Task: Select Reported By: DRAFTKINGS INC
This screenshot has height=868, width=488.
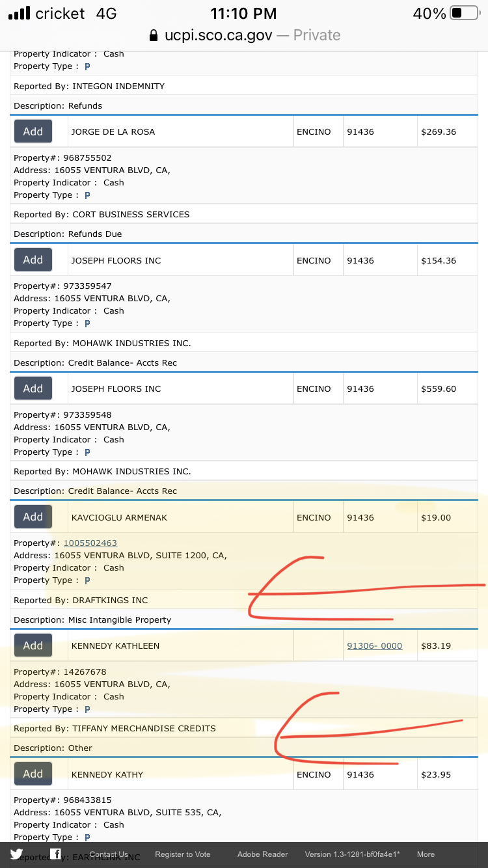Action: (x=81, y=601)
